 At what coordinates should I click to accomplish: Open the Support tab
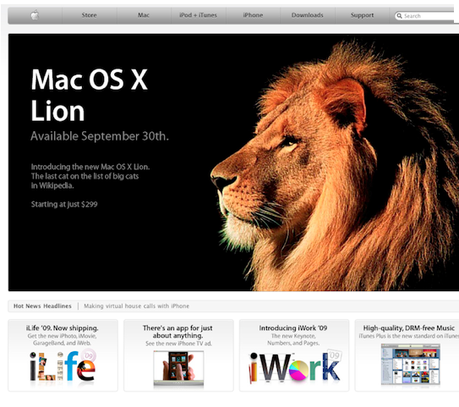(x=362, y=15)
